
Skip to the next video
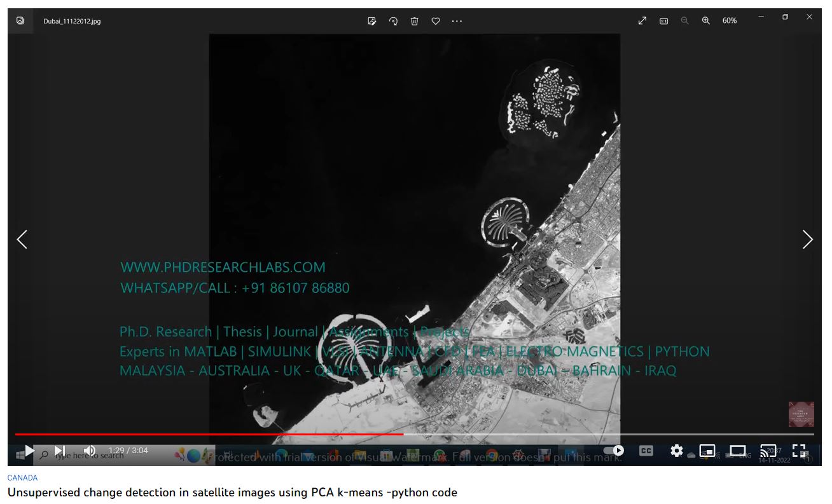click(x=59, y=451)
